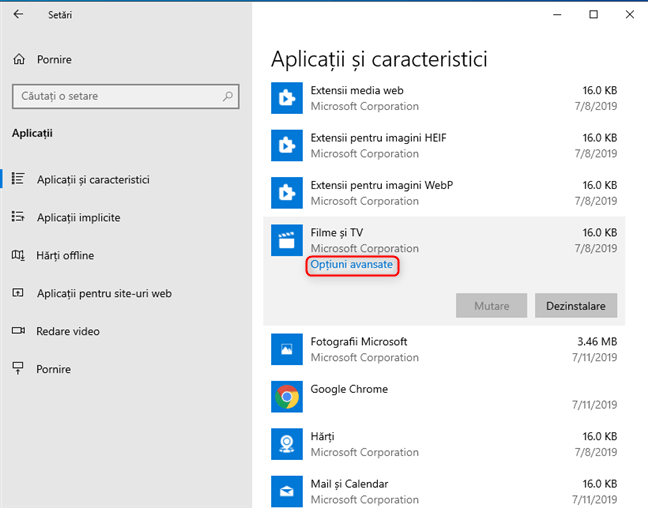The width and height of the screenshot is (648, 508).
Task: Focus the Căutați o setare search field
Action: click(x=115, y=97)
